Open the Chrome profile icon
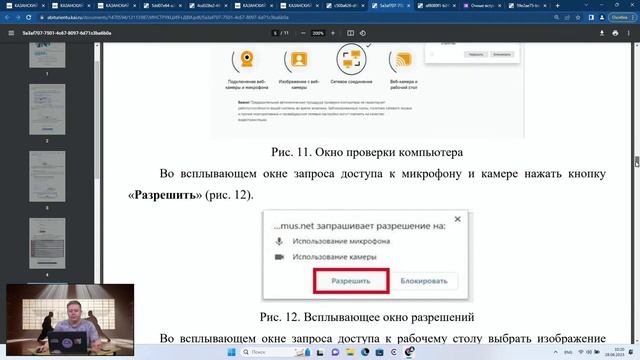640x360 pixels. (x=602, y=18)
